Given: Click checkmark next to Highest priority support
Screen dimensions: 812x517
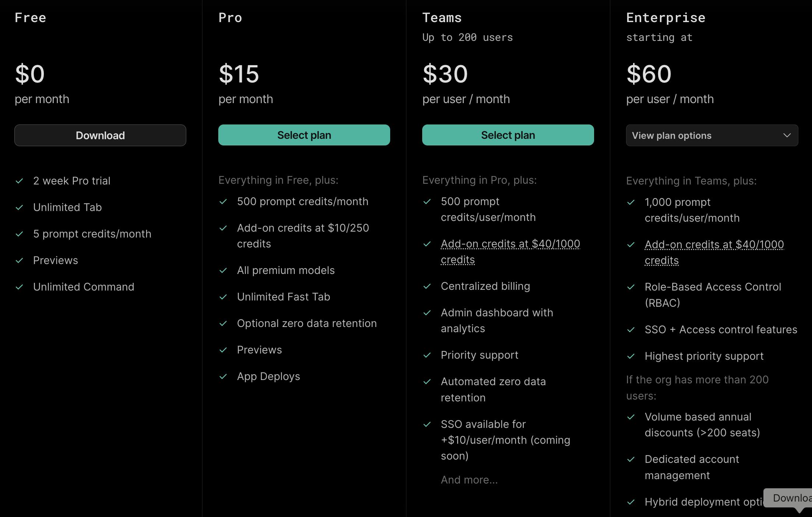Looking at the screenshot, I should [631, 356].
